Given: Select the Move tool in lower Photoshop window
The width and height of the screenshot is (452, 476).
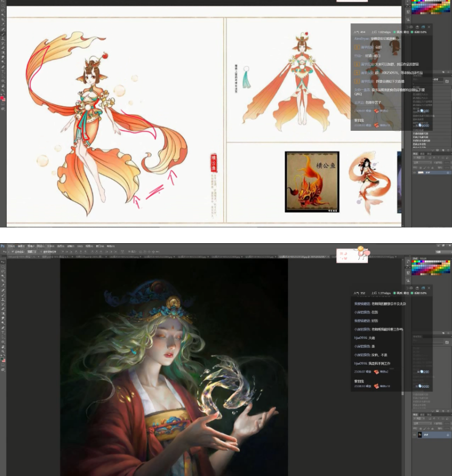Looking at the screenshot, I should tap(3, 261).
